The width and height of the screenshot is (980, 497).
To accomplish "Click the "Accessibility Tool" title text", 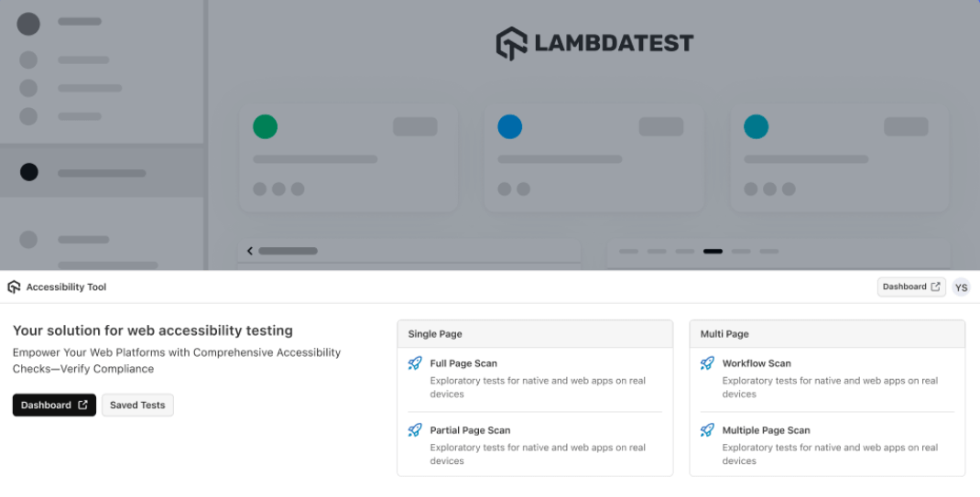I will (x=66, y=287).
